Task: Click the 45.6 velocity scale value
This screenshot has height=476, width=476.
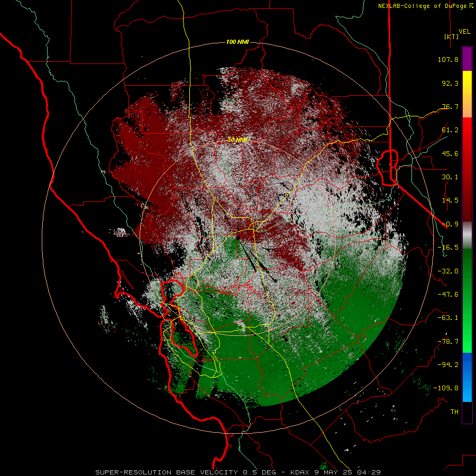Action: 450,153
